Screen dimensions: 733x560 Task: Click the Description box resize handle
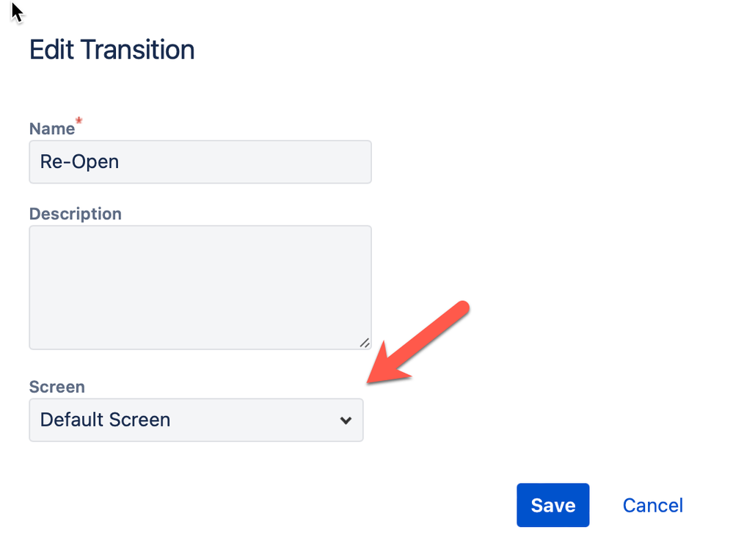pyautogui.click(x=364, y=342)
